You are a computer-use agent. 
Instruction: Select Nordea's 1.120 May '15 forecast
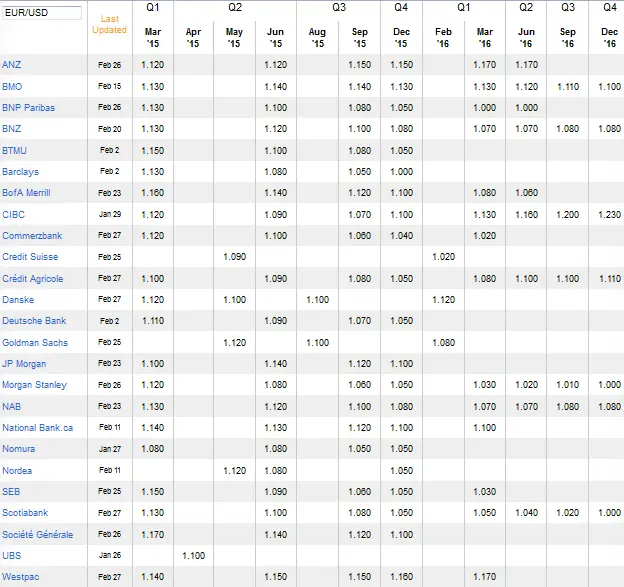pos(235,471)
